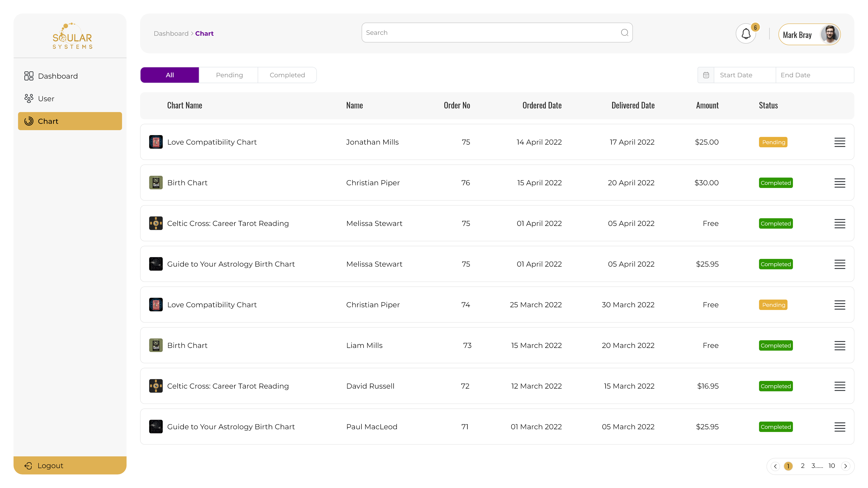This screenshot has height=488, width=868.
Task: Click the search magnifier icon
Action: pyautogui.click(x=624, y=33)
